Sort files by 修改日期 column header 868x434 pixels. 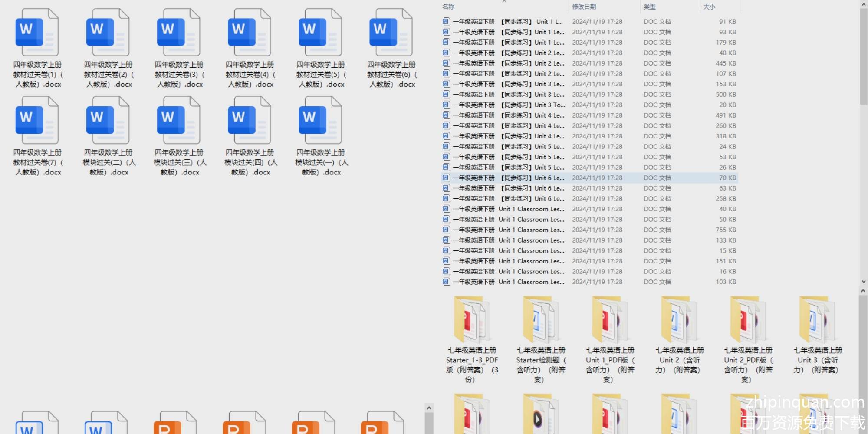584,7
